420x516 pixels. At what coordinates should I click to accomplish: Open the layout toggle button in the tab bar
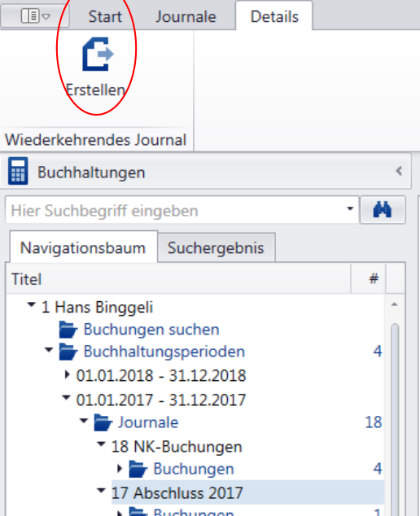tap(35, 16)
